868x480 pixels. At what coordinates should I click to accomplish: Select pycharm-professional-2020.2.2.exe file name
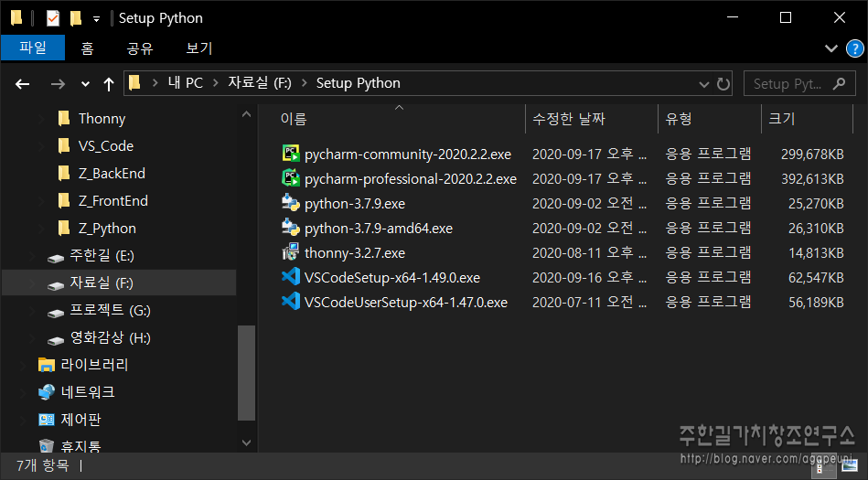point(410,179)
